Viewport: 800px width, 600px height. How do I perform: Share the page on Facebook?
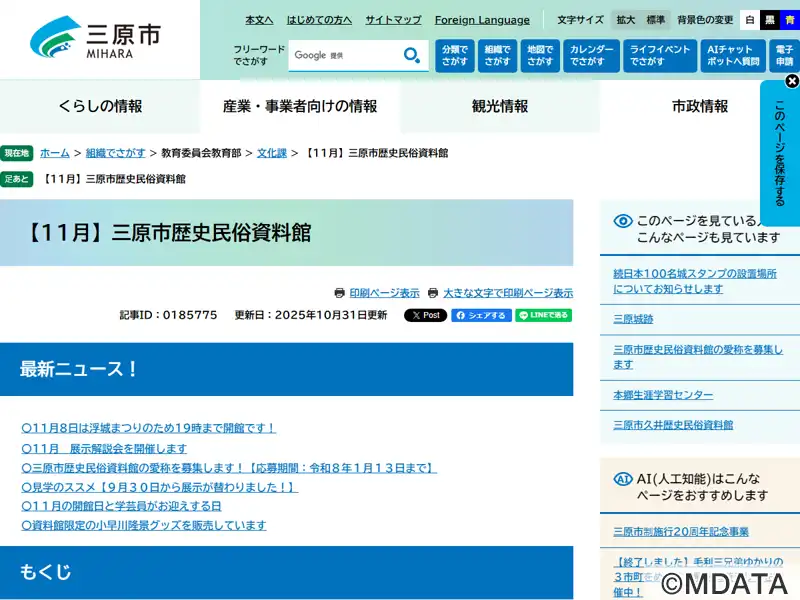481,315
